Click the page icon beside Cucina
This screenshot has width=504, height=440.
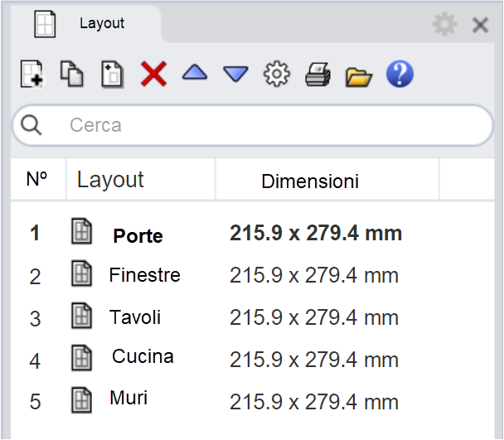(x=81, y=358)
